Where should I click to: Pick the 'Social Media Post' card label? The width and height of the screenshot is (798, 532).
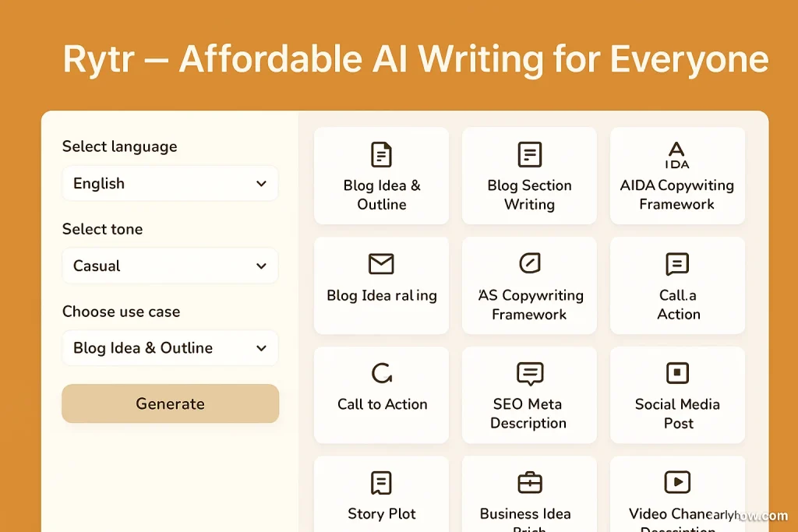tap(677, 414)
